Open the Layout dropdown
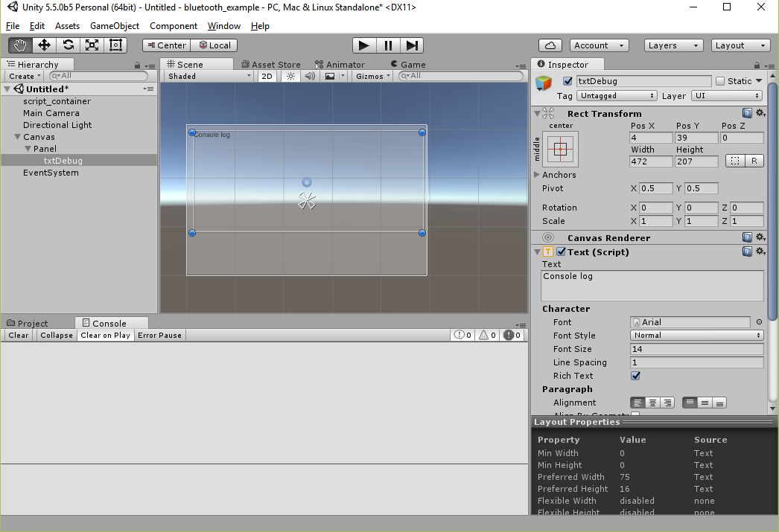Image resolution: width=779 pixels, height=532 pixels. pos(740,45)
